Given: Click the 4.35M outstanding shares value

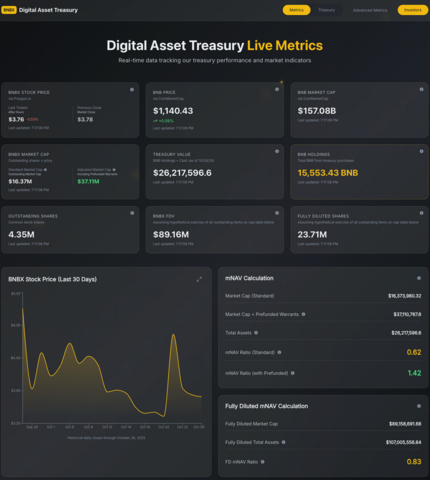Looking at the screenshot, I should pos(21,234).
